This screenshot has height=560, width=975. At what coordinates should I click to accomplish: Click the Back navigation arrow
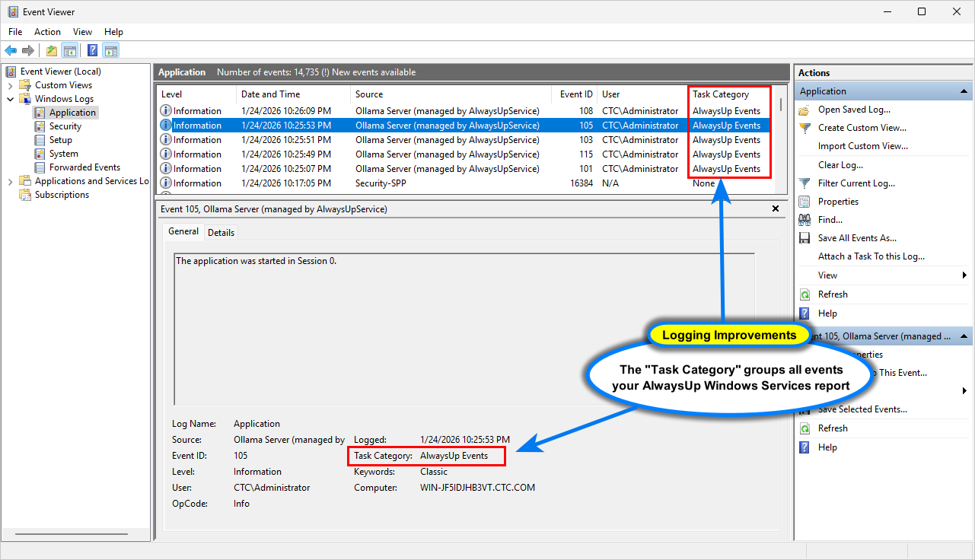[x=11, y=50]
